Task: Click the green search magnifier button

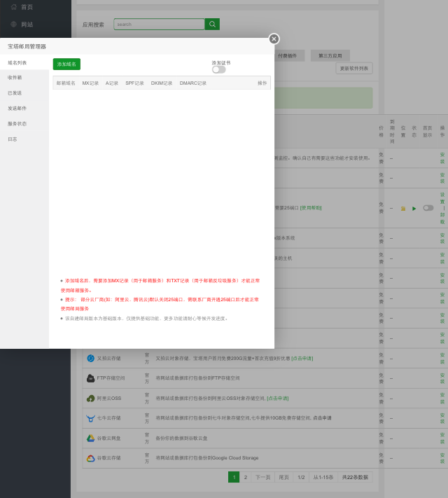Action: [x=212, y=24]
